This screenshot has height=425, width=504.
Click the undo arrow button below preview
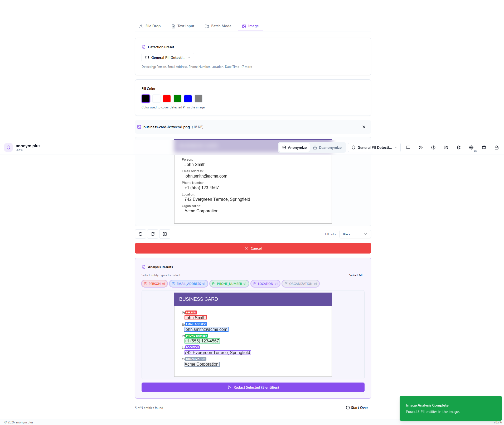tap(140, 234)
